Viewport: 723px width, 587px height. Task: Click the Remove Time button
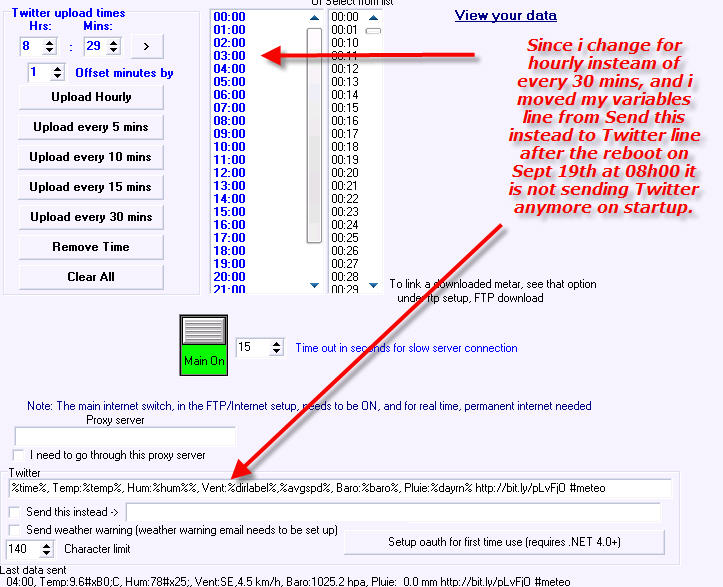(91, 247)
